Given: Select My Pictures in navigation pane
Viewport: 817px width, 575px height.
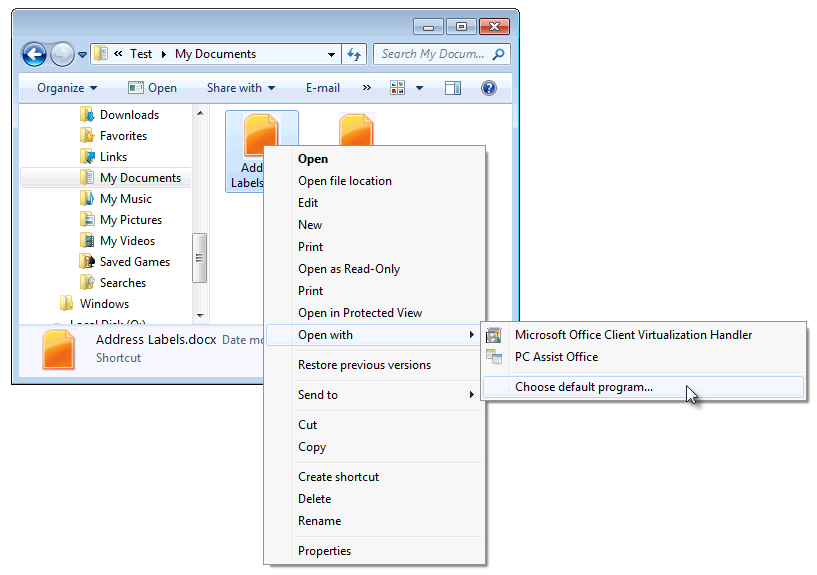Looking at the screenshot, I should [131, 220].
